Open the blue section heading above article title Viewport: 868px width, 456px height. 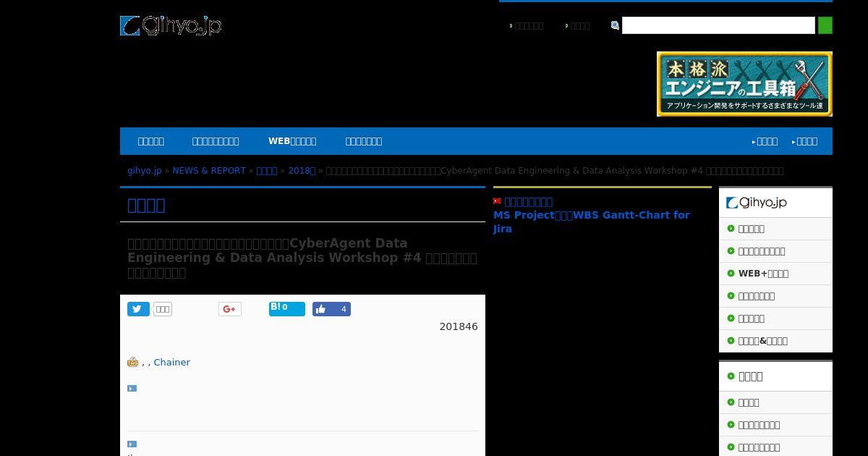146,205
